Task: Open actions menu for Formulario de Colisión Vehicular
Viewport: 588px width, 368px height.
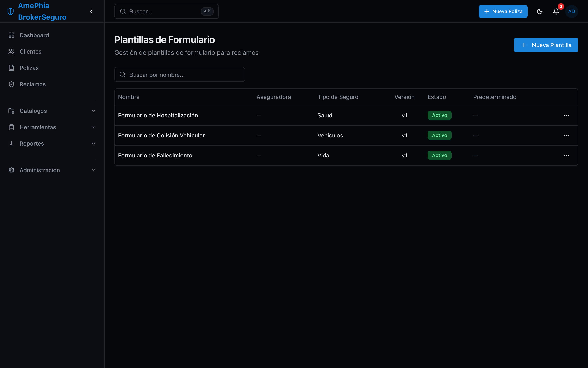Action: (x=566, y=135)
